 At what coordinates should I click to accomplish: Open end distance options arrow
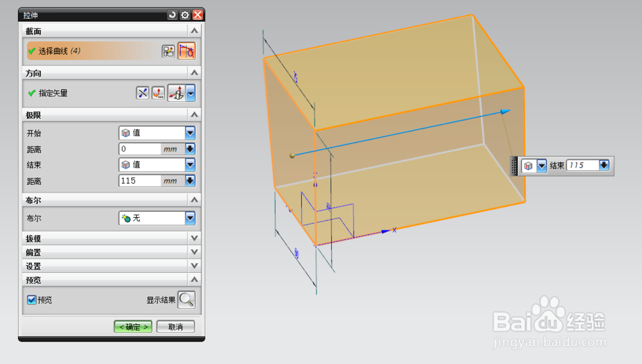(190, 180)
